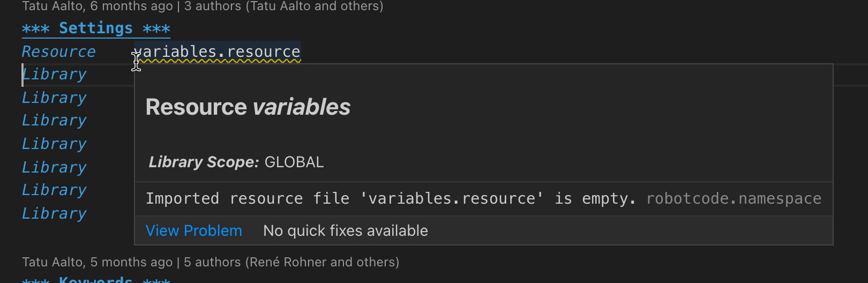Image resolution: width=868 pixels, height=283 pixels.
Task: Click the View Problem link
Action: pos(193,230)
